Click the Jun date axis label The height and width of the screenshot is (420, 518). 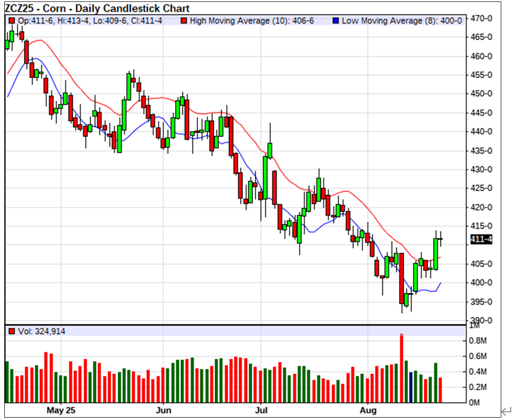(x=164, y=410)
